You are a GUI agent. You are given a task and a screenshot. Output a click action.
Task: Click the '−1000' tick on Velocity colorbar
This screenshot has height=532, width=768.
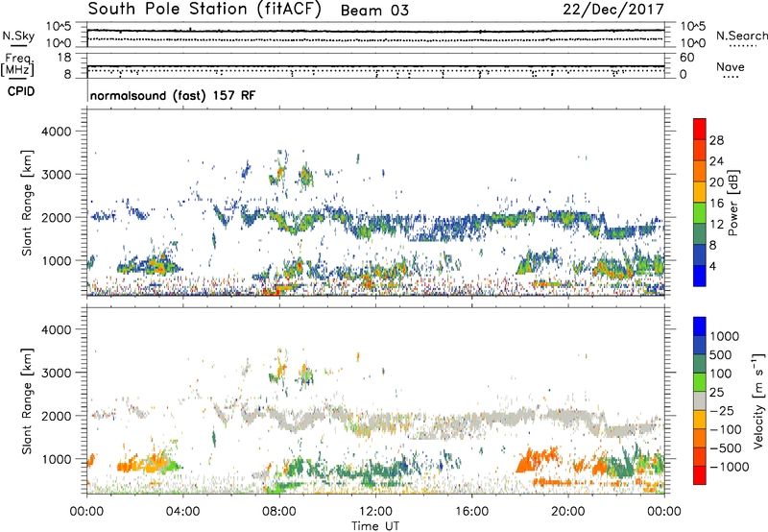730,467
